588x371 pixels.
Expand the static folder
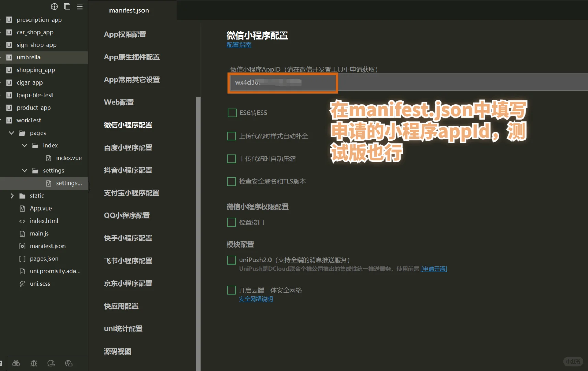coord(12,195)
